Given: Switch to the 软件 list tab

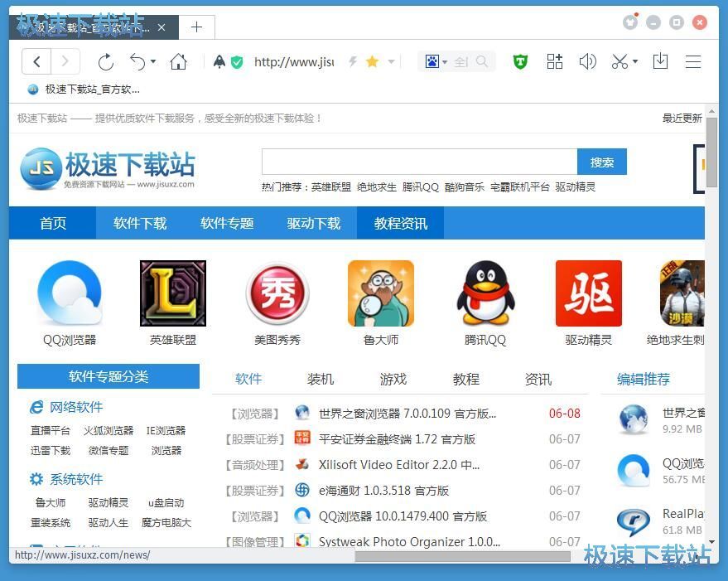Looking at the screenshot, I should point(248,380).
